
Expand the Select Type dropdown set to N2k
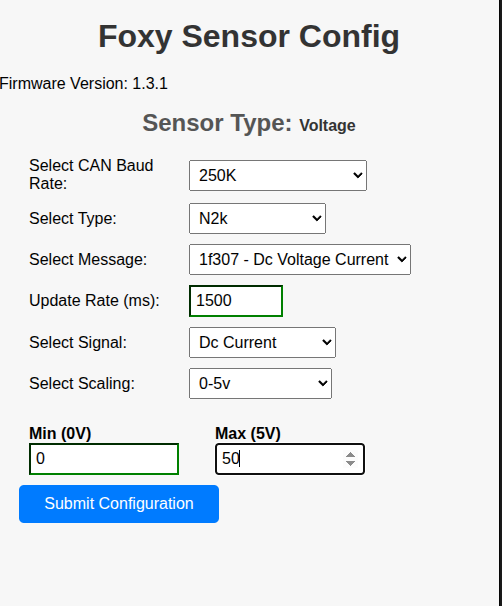[x=257, y=218]
